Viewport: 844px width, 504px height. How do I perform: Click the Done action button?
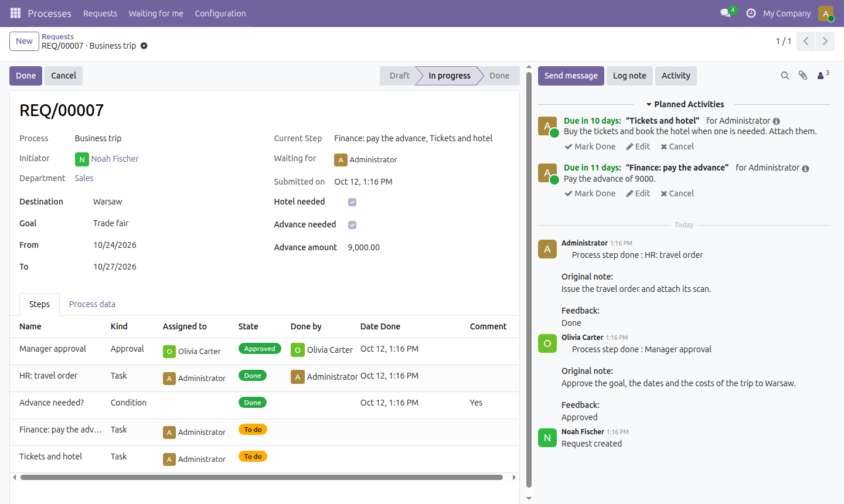click(26, 76)
